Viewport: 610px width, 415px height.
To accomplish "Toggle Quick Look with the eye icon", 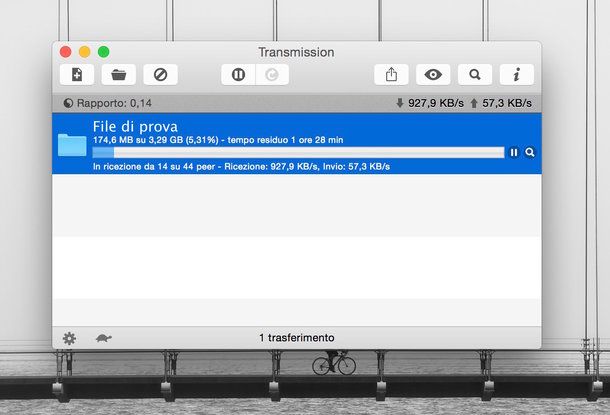I will coord(433,74).
